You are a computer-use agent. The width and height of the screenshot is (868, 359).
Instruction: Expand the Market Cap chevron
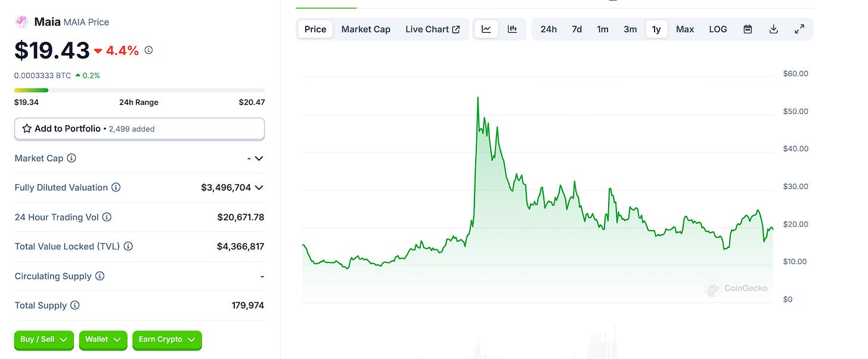coord(259,159)
